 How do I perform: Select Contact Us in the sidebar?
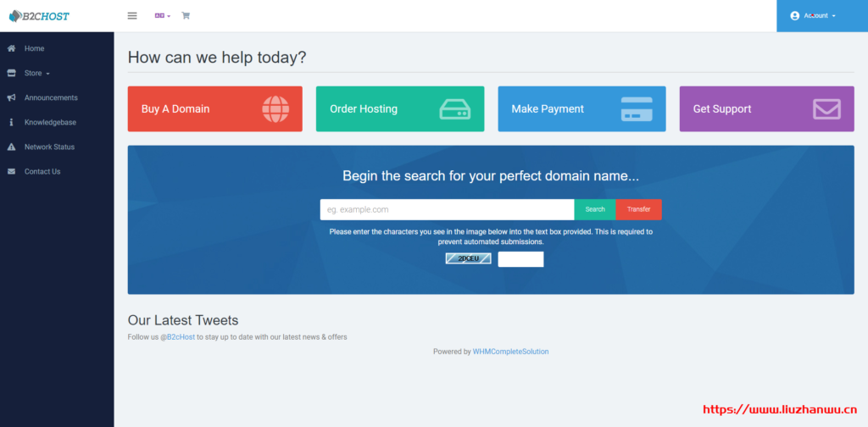(42, 171)
